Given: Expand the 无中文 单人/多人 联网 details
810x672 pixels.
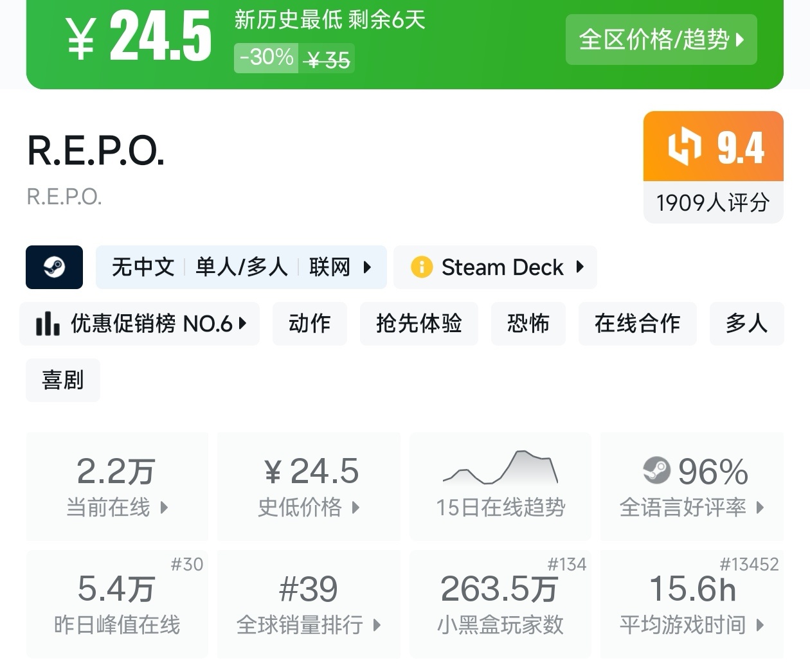Looking at the screenshot, I should tap(241, 267).
